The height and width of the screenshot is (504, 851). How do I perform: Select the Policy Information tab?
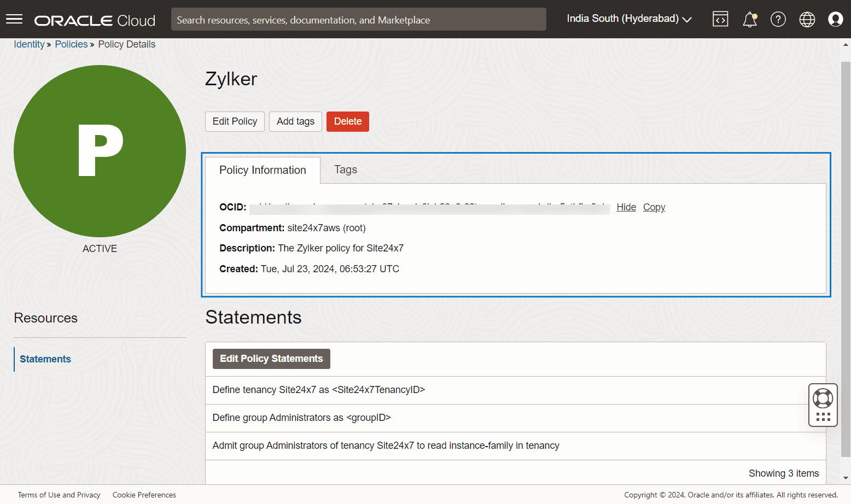click(263, 171)
